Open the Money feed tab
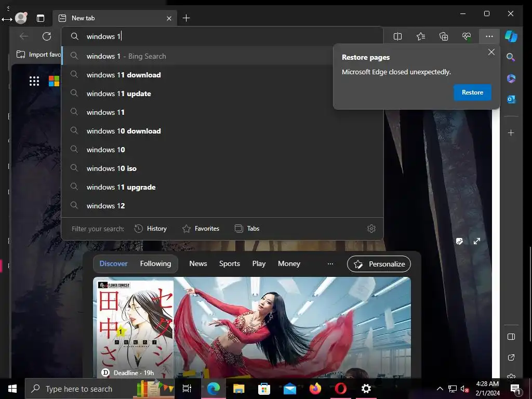 click(x=289, y=263)
